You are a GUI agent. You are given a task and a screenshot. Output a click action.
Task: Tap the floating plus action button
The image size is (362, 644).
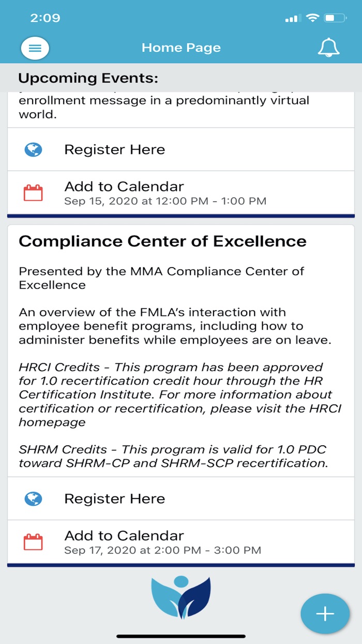click(x=325, y=613)
